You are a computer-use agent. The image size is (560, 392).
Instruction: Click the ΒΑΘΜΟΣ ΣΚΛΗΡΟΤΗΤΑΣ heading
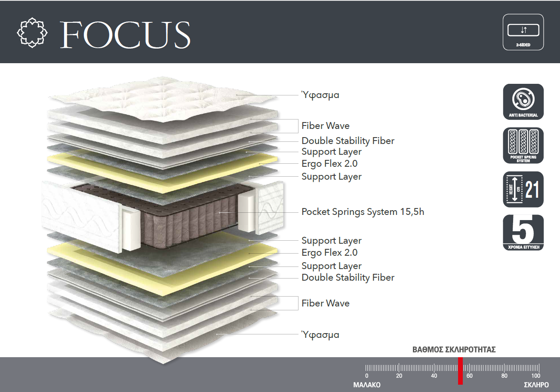tap(454, 350)
